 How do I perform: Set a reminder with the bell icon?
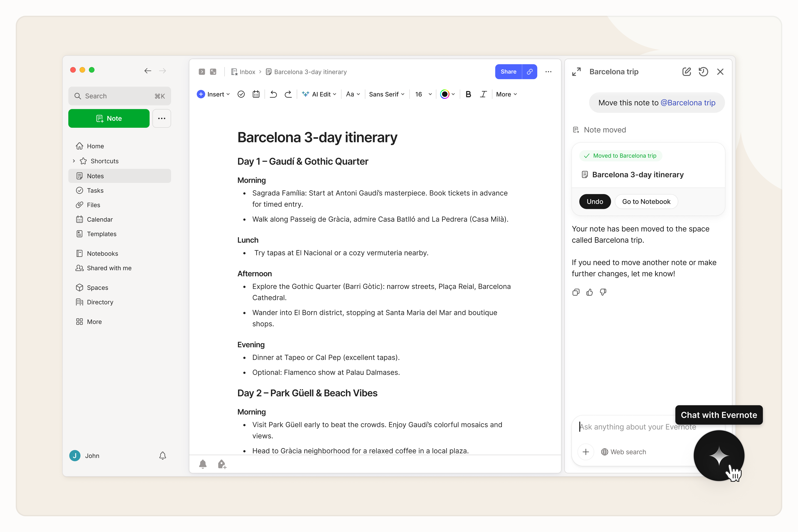click(203, 464)
